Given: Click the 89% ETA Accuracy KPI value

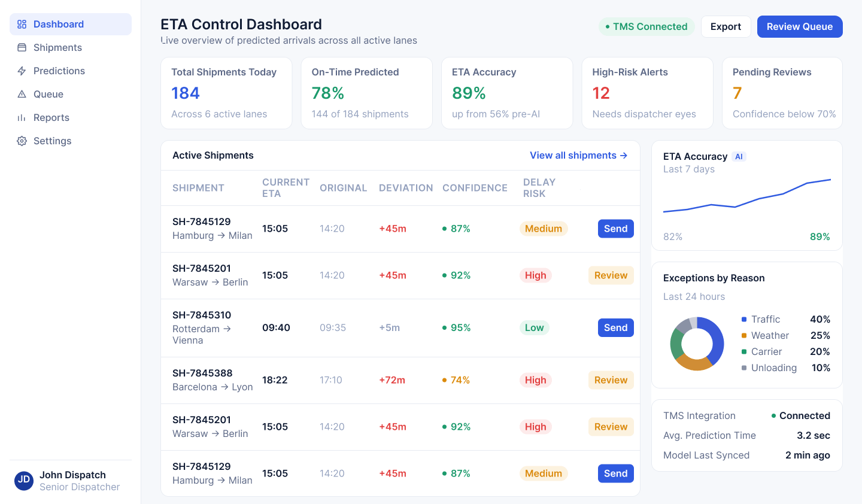Looking at the screenshot, I should tap(469, 93).
